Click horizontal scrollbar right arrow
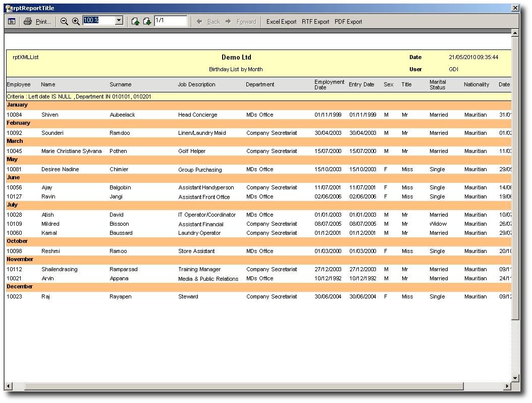Viewport: 532px width, 403px height. click(x=507, y=386)
